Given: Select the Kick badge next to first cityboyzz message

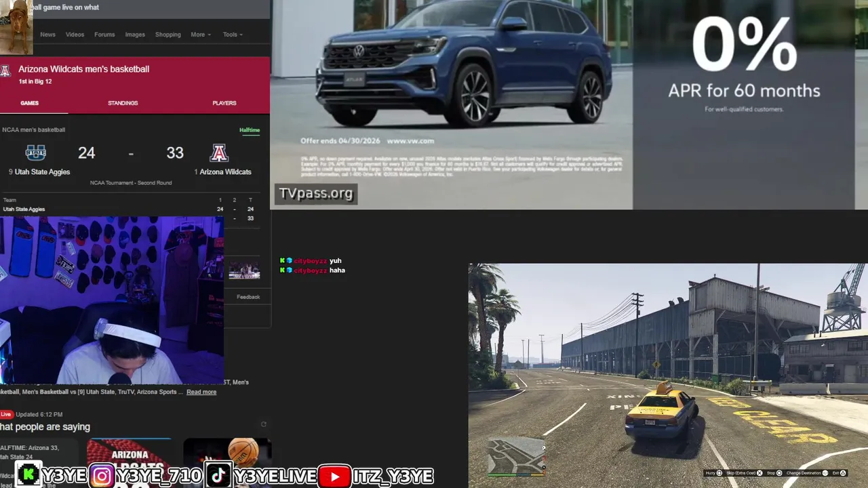Looking at the screenshot, I should tap(283, 261).
